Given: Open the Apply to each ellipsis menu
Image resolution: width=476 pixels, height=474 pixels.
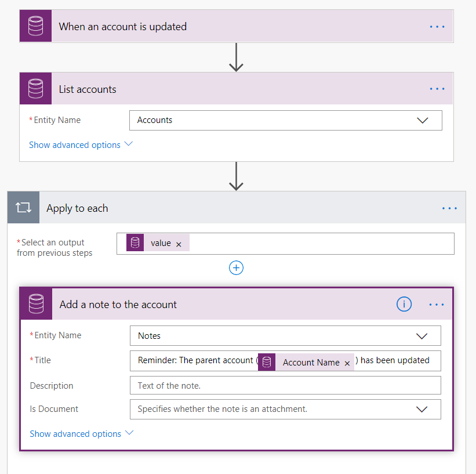Looking at the screenshot, I should tap(449, 208).
